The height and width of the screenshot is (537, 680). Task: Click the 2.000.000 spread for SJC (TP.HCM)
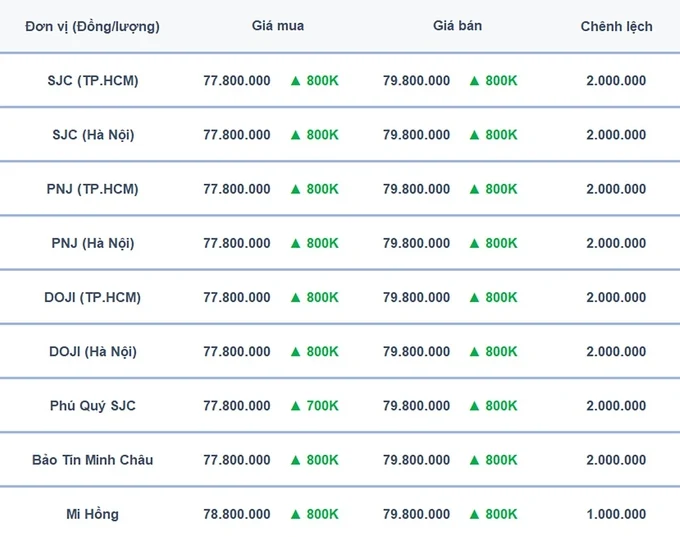[616, 81]
